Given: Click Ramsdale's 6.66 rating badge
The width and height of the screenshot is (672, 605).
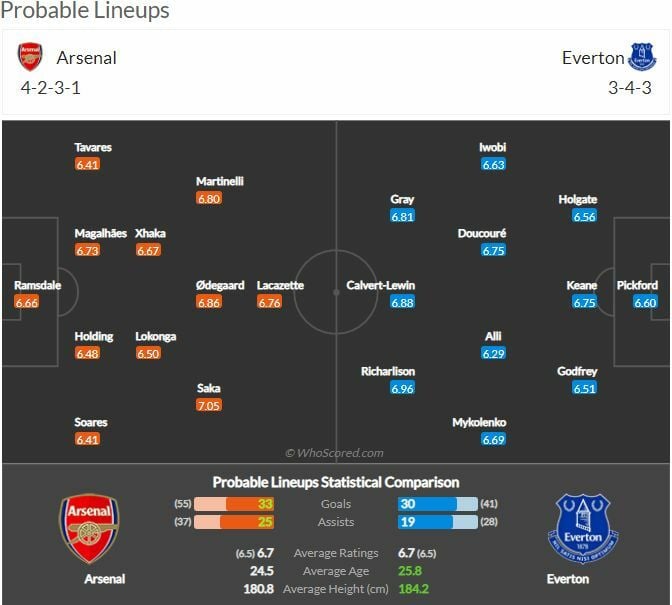Looking at the screenshot, I should [x=27, y=303].
